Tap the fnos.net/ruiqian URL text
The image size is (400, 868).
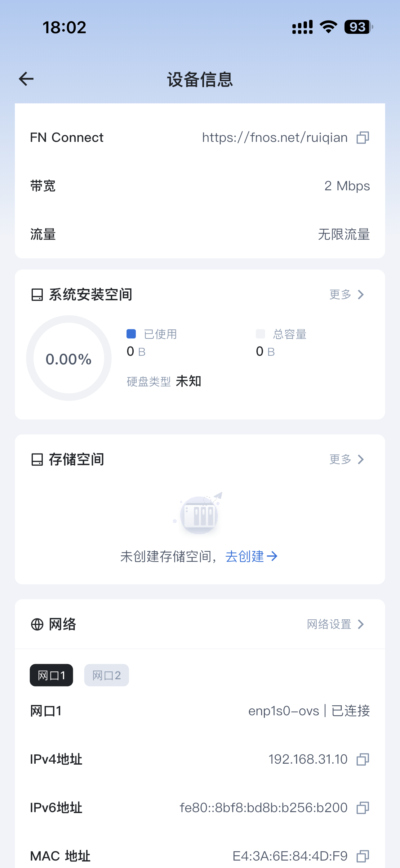[275, 138]
